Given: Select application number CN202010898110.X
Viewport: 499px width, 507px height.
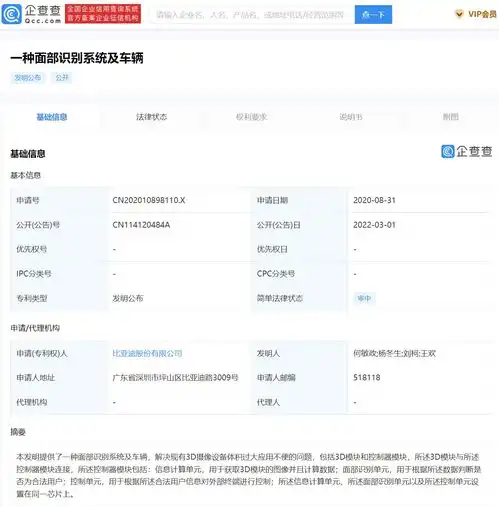Looking at the screenshot, I should click(x=149, y=200).
